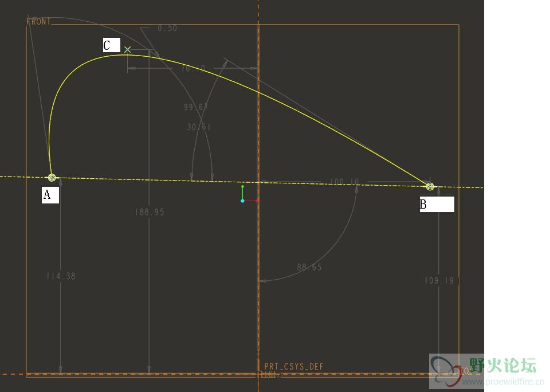The height and width of the screenshot is (392, 550).
Task: Click the 109.19 vertical dimension
Action: tap(439, 280)
